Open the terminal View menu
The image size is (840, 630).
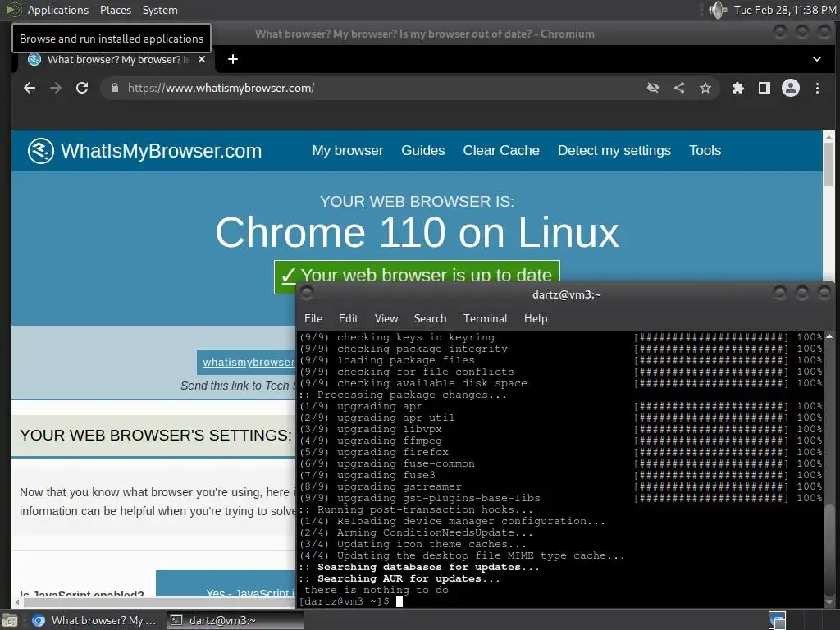click(386, 318)
